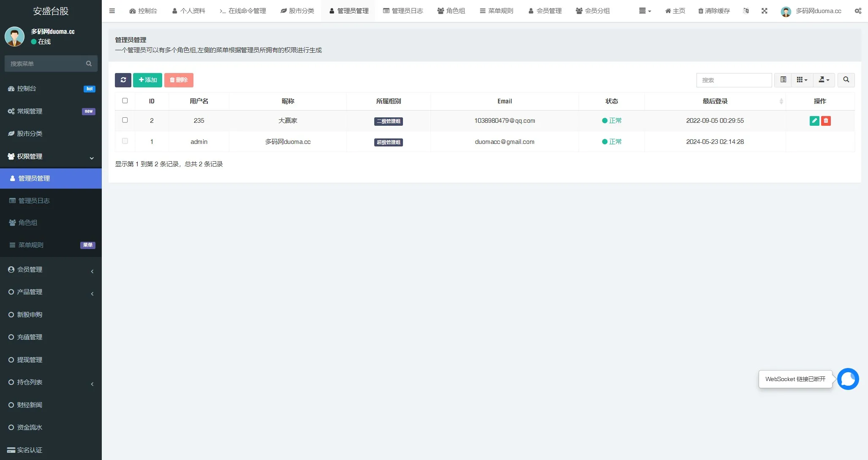
Task: Click the red trash icon for user 235
Action: tap(826, 121)
